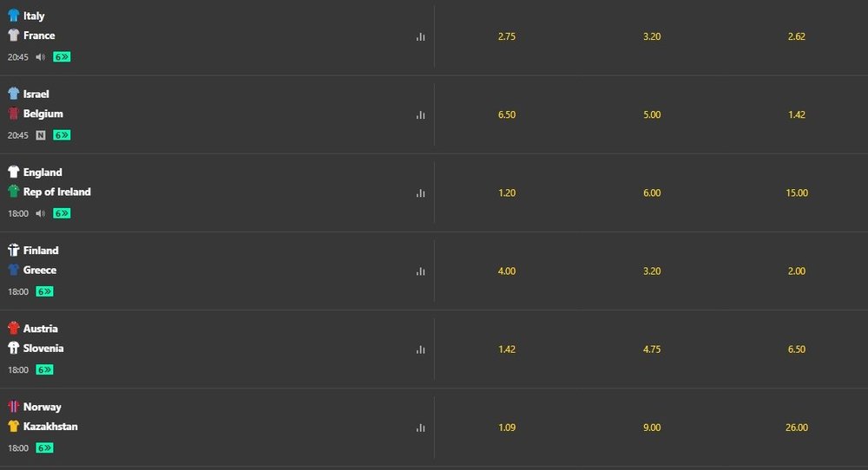The width and height of the screenshot is (868, 470).
Task: Bet on Kazakhstan win at 26.00
Action: (x=796, y=428)
